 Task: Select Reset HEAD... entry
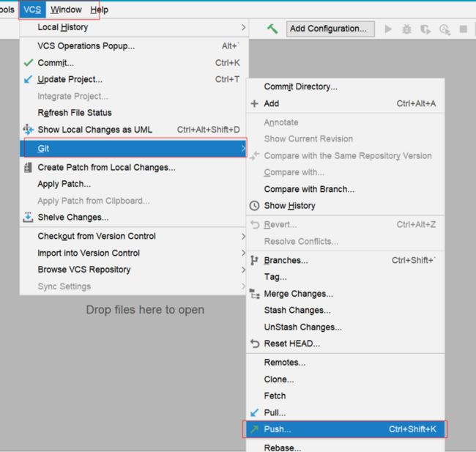(346, 344)
